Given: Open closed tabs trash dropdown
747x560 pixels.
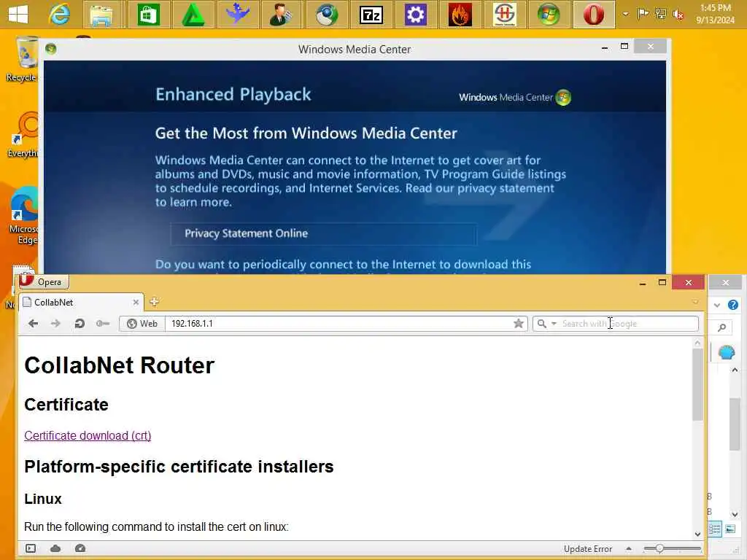Looking at the screenshot, I should pos(695,302).
